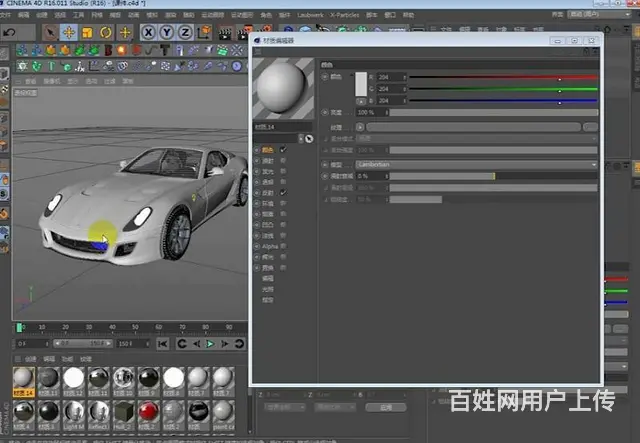
Task: Click the yellow plus recent-tool icon
Action: (x=125, y=33)
